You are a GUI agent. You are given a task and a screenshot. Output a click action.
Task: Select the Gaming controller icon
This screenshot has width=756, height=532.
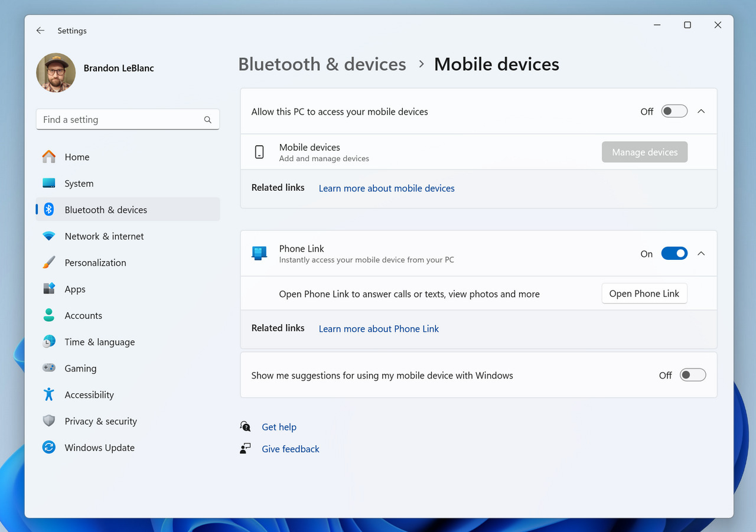pos(48,368)
